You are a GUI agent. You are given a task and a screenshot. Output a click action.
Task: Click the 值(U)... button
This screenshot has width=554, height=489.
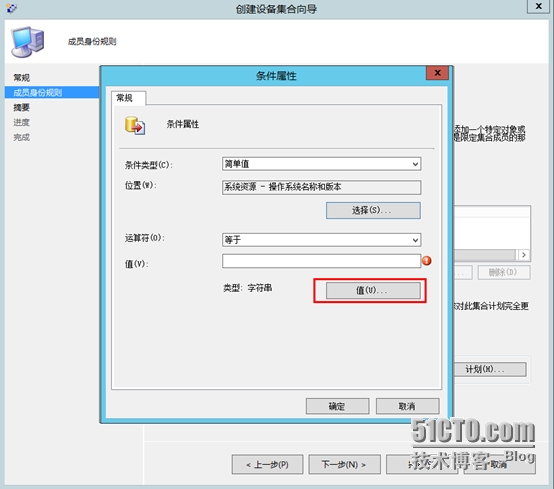373,290
